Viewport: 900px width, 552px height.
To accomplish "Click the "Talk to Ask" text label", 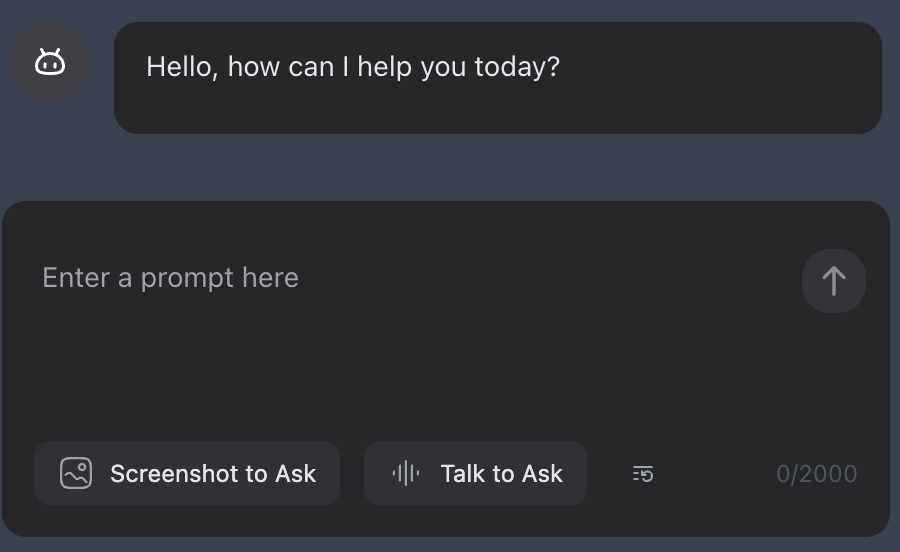I will pyautogui.click(x=501, y=474).
